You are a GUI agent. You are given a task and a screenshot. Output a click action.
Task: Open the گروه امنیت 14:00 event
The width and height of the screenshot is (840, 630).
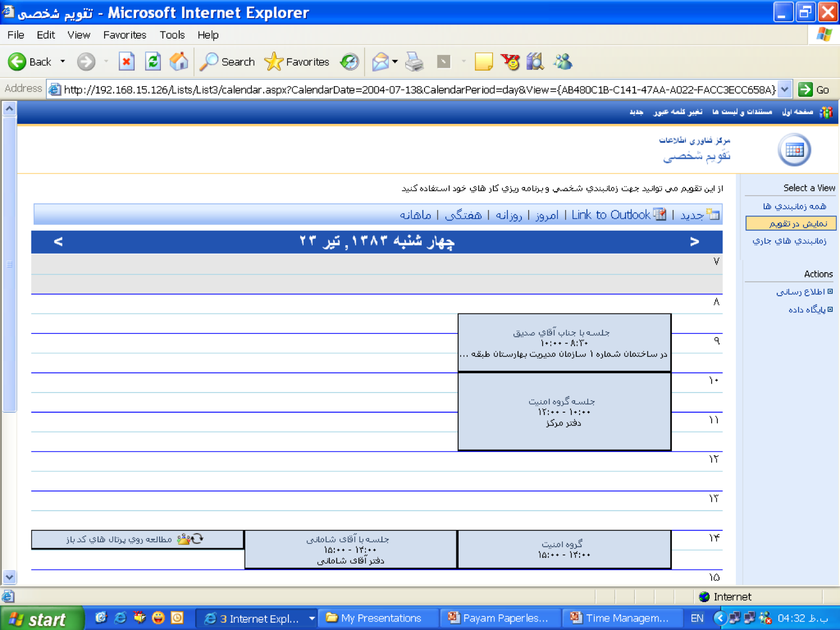pos(564,549)
